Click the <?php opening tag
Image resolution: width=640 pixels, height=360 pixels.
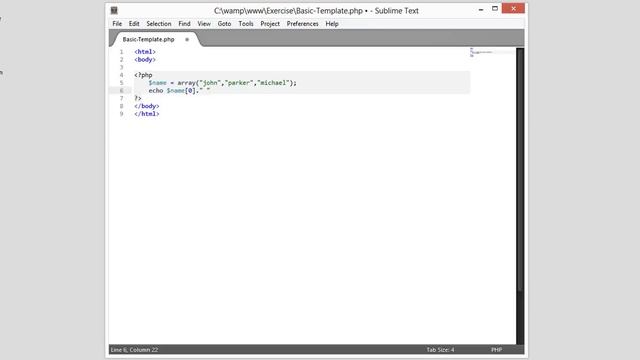coord(143,75)
